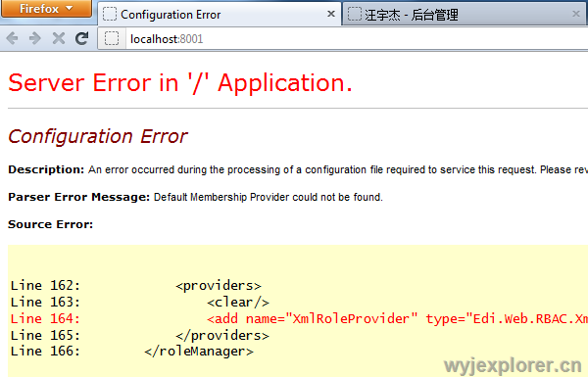Click source Line 163 with <clear/>
Screen dimensions: 588x377
pos(139,303)
